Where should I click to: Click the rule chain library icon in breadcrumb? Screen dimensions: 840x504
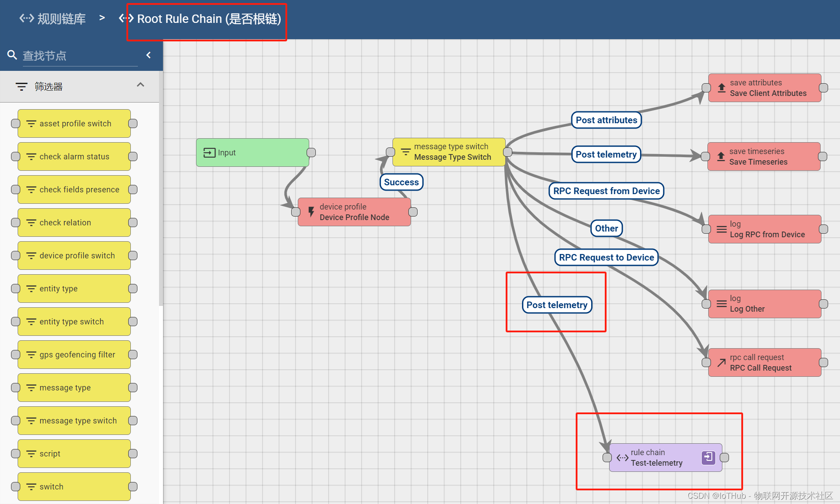click(x=26, y=18)
